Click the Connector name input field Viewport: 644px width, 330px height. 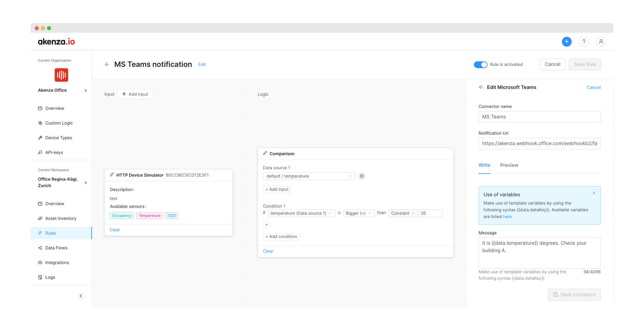[540, 117]
